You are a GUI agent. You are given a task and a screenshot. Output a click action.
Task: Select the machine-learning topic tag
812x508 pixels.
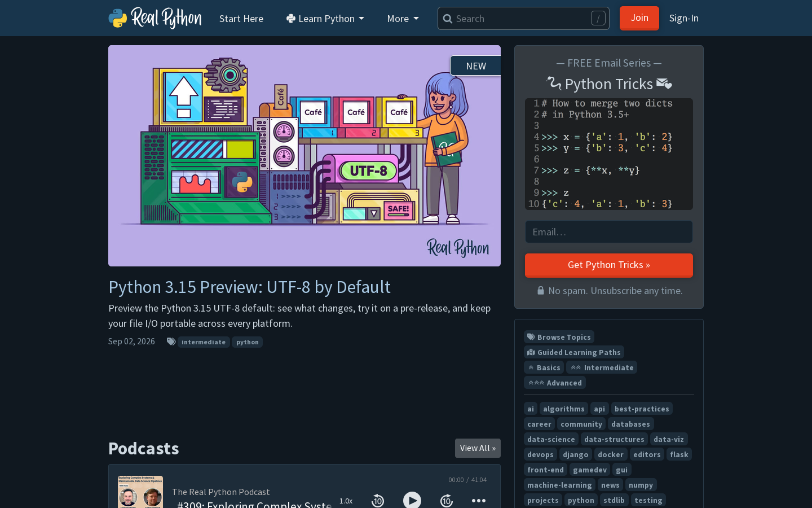pos(559,485)
